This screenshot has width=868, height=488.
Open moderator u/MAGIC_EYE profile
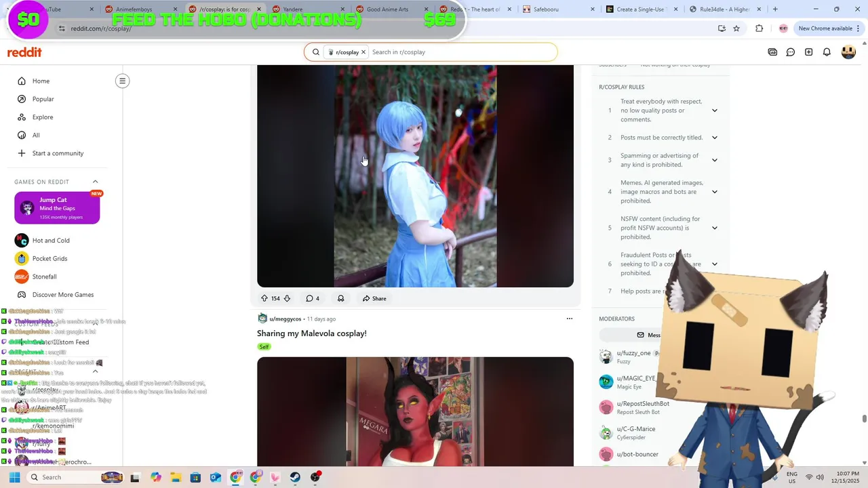click(x=636, y=378)
